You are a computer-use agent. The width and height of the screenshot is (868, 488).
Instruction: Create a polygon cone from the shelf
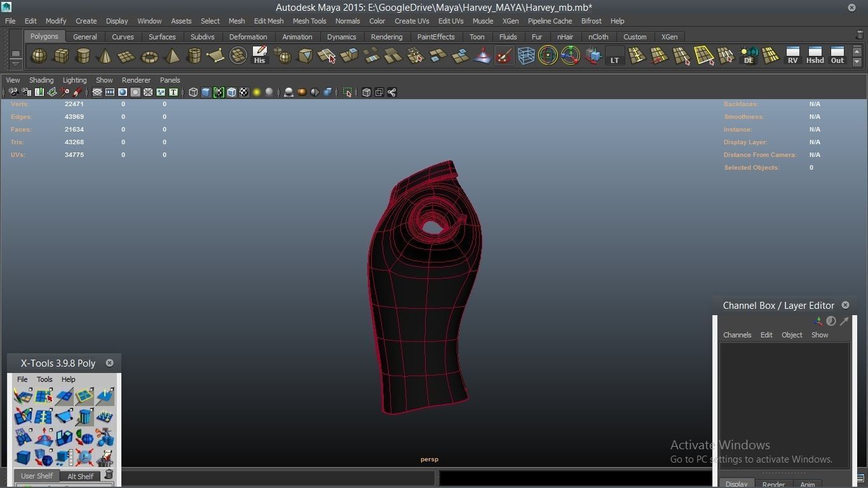pos(105,56)
